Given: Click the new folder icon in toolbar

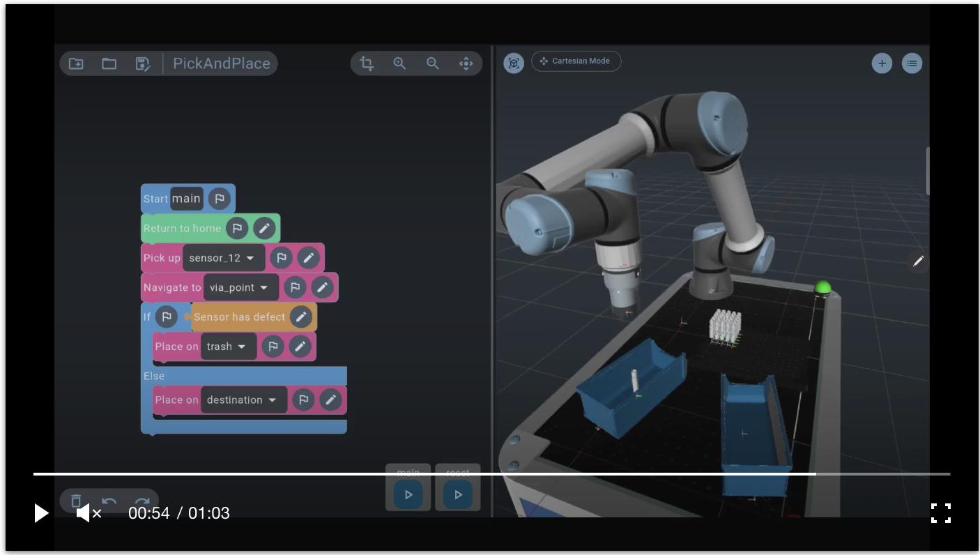Looking at the screenshot, I should pos(76,63).
